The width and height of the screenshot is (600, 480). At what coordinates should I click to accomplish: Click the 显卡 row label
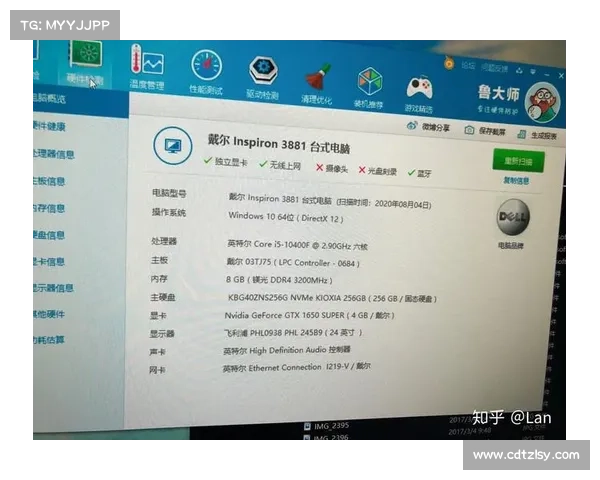pyautogui.click(x=158, y=315)
